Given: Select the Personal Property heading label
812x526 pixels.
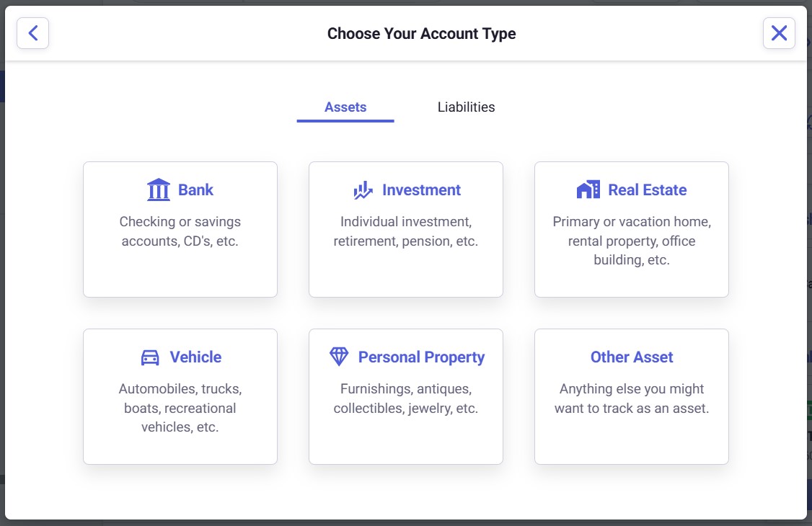Looking at the screenshot, I should (x=421, y=357).
